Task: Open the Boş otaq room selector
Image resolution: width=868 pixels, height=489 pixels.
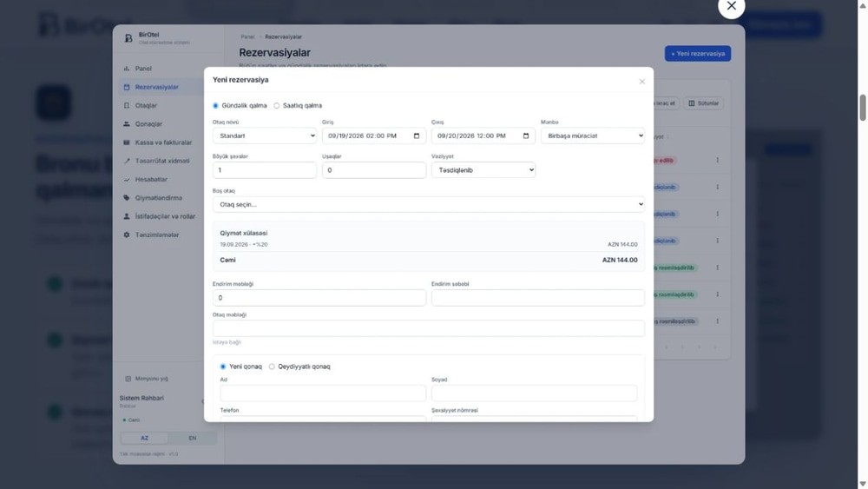Action: click(x=429, y=204)
